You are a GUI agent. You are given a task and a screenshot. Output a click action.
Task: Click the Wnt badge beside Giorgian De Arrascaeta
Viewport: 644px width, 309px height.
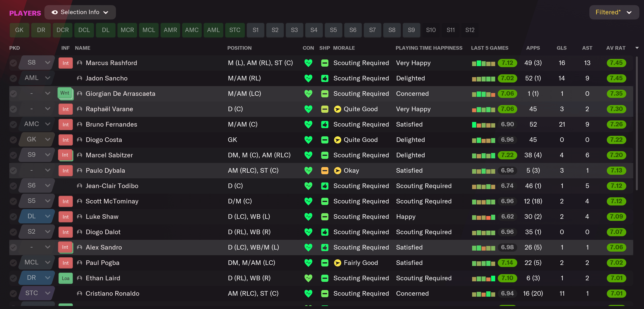tap(65, 93)
